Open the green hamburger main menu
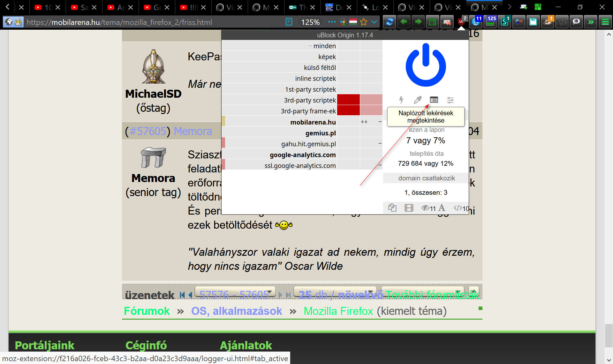This screenshot has height=364, width=613. [x=605, y=22]
